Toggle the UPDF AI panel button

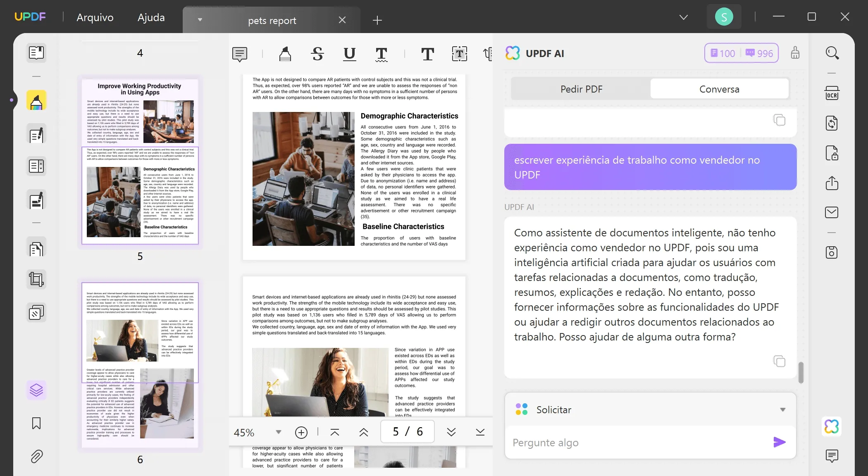pos(832,426)
